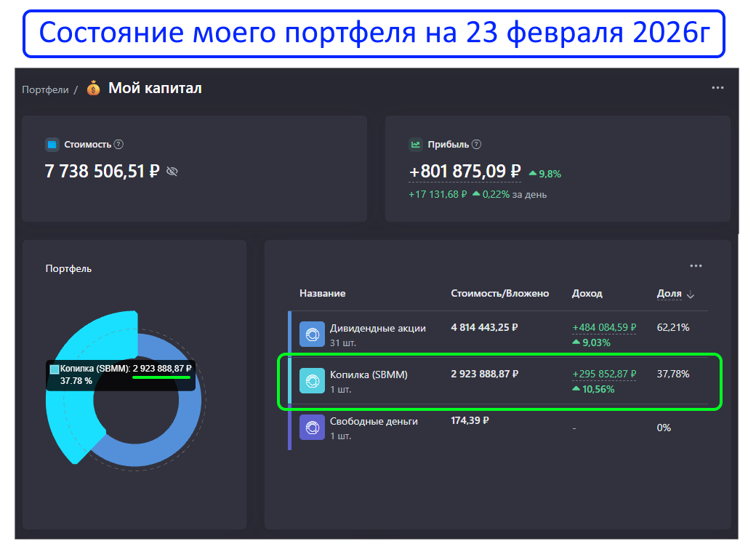
Task: Select the Дивидендные акции fund icon
Action: pyautogui.click(x=312, y=334)
